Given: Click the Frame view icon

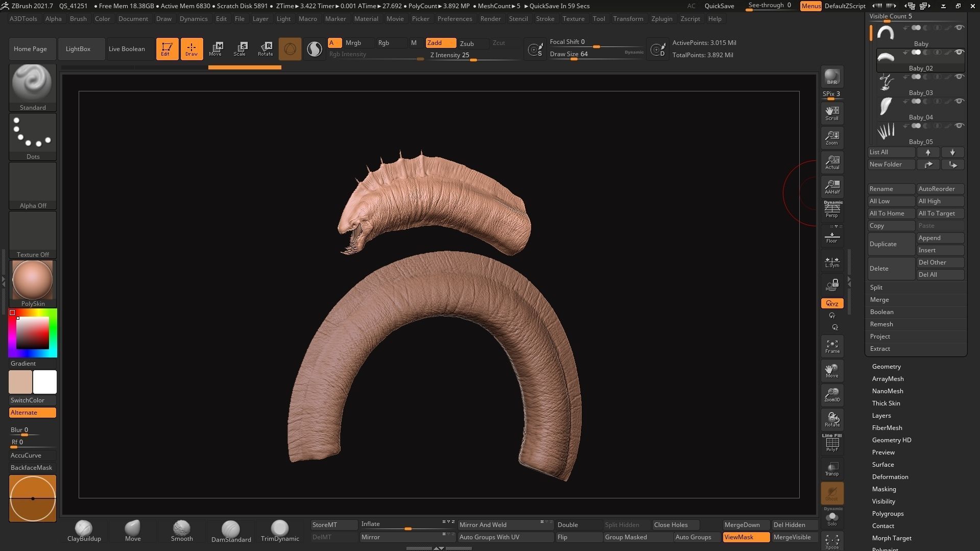Looking at the screenshot, I should 832,346.
